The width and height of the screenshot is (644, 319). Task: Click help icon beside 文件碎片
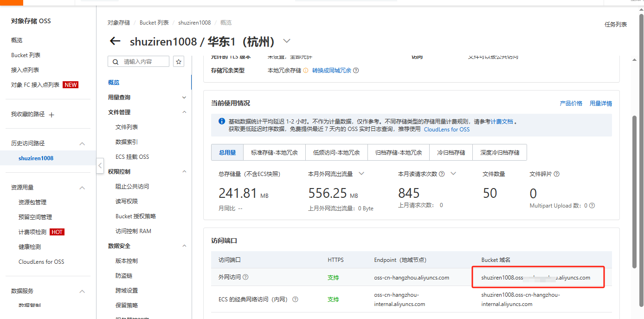(557, 174)
